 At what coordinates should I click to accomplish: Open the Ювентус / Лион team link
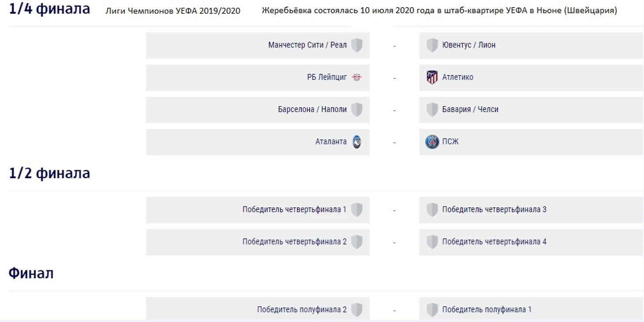point(469,45)
